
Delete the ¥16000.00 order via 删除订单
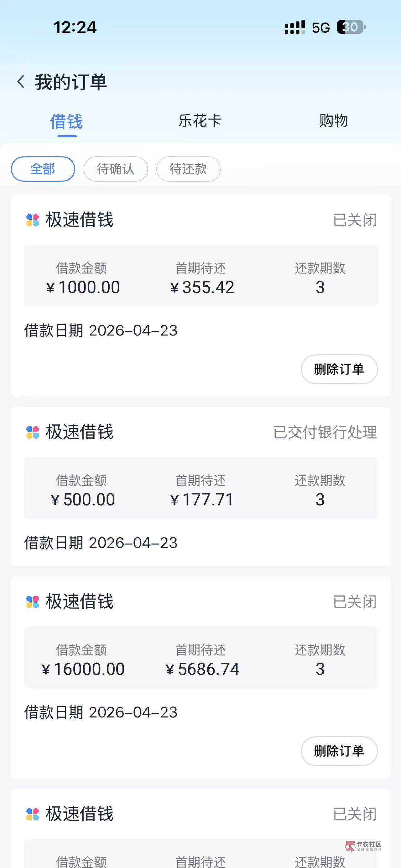(x=339, y=751)
